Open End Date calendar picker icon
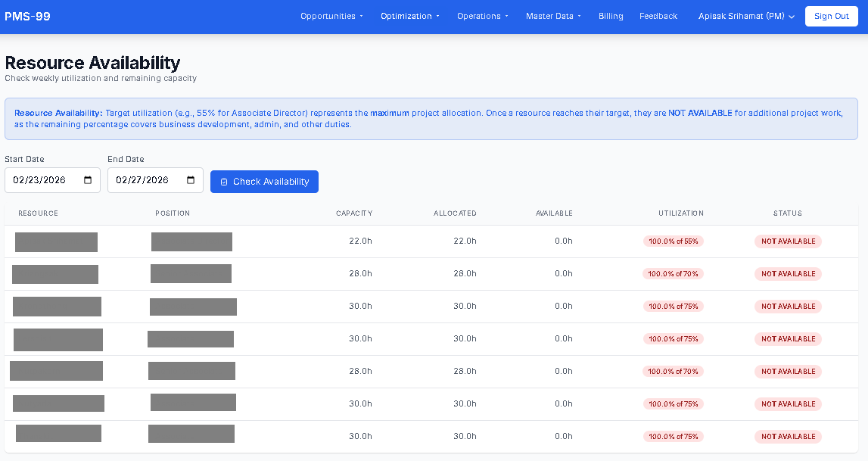868x461 pixels. (191, 180)
